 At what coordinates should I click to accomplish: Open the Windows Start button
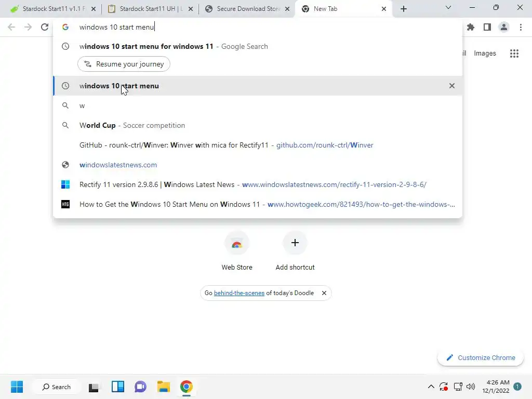17,387
